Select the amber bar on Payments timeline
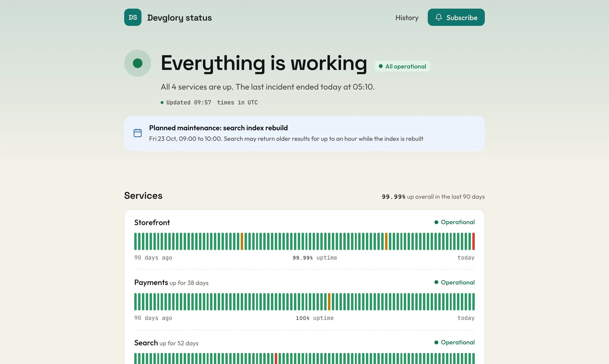This screenshot has height=364, width=609. [329, 301]
